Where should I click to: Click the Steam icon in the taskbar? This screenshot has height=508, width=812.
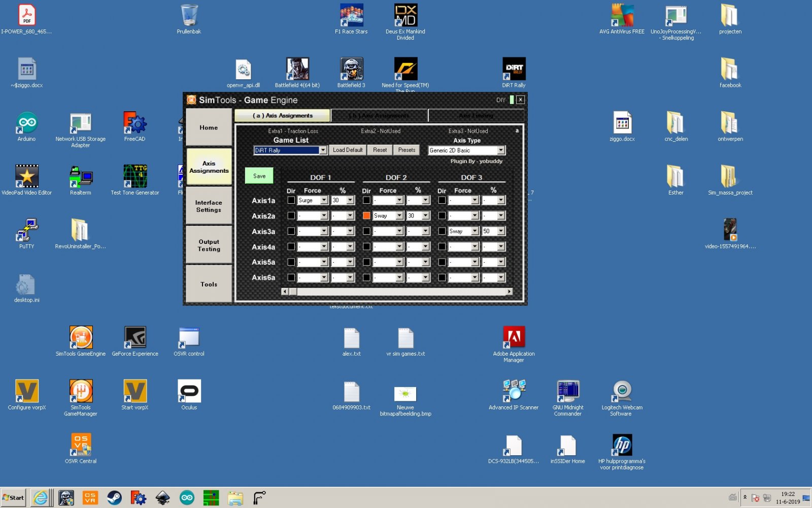114,498
